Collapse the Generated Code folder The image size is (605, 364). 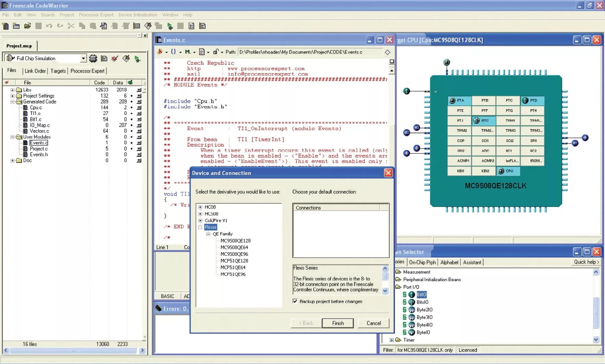point(12,102)
